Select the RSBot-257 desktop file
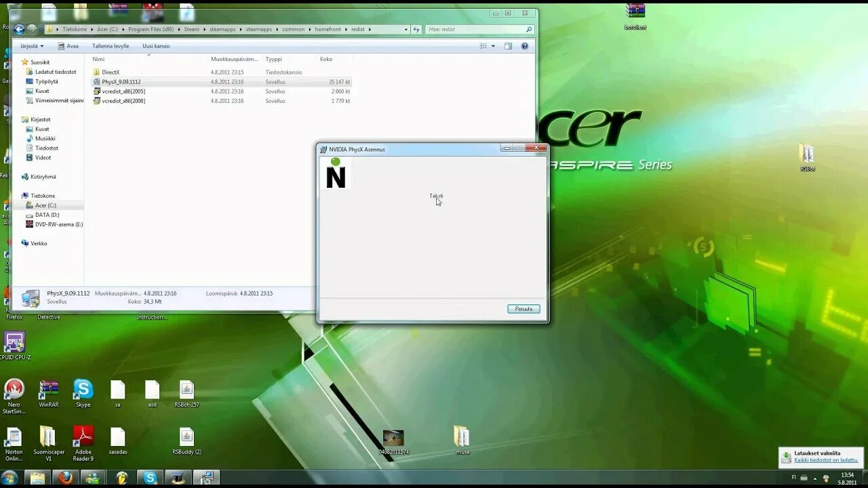The height and width of the screenshot is (488, 868). (x=186, y=394)
